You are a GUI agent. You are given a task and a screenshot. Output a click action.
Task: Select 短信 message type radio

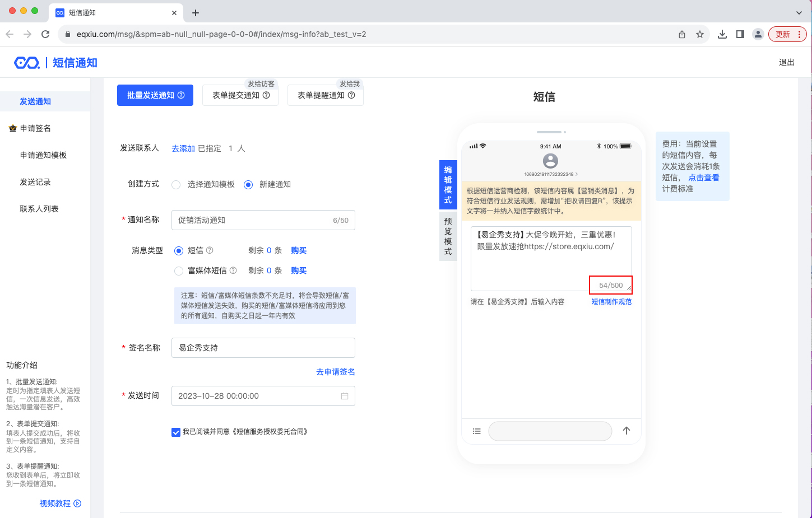(x=179, y=251)
